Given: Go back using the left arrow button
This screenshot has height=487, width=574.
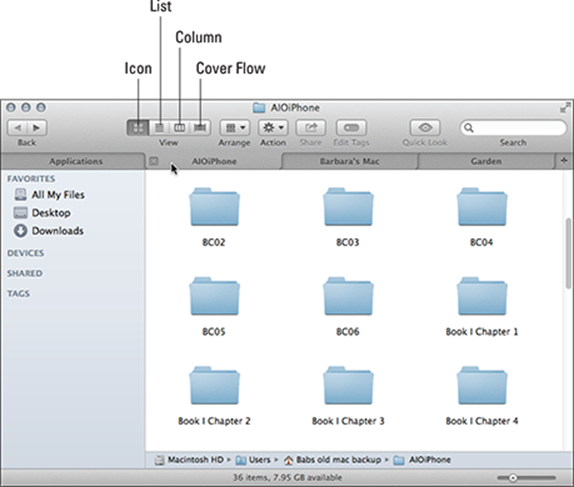Looking at the screenshot, I should [17, 128].
